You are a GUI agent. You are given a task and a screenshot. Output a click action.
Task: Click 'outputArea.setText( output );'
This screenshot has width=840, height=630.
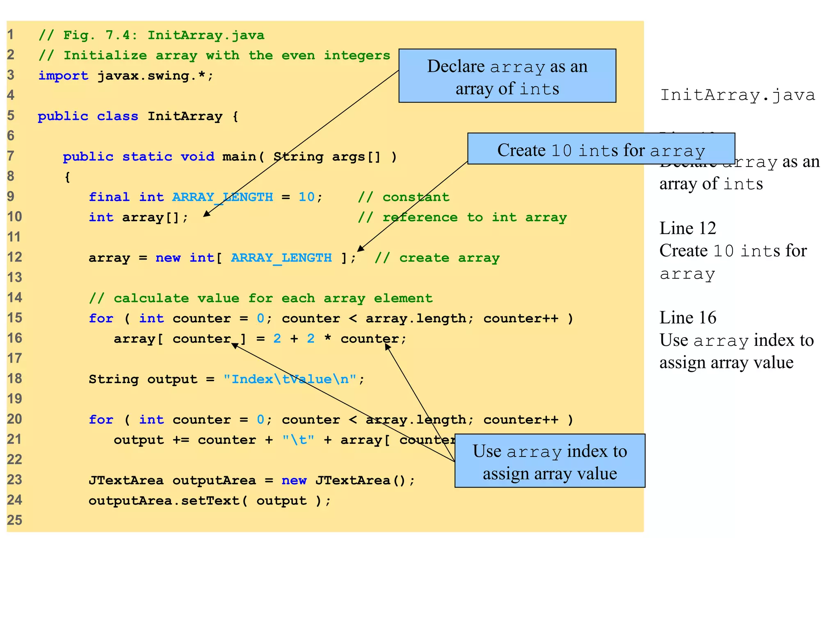click(x=210, y=501)
